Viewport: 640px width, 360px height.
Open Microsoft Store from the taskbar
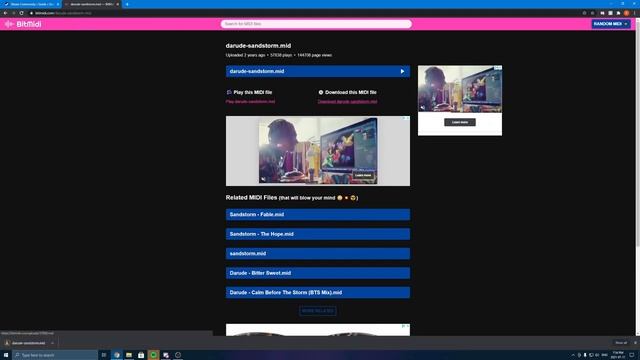[141, 355]
